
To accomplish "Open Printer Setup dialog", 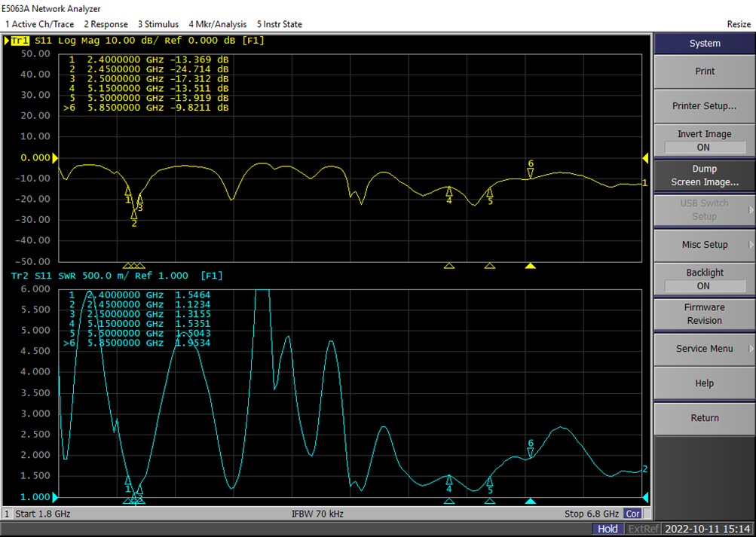I will point(705,106).
